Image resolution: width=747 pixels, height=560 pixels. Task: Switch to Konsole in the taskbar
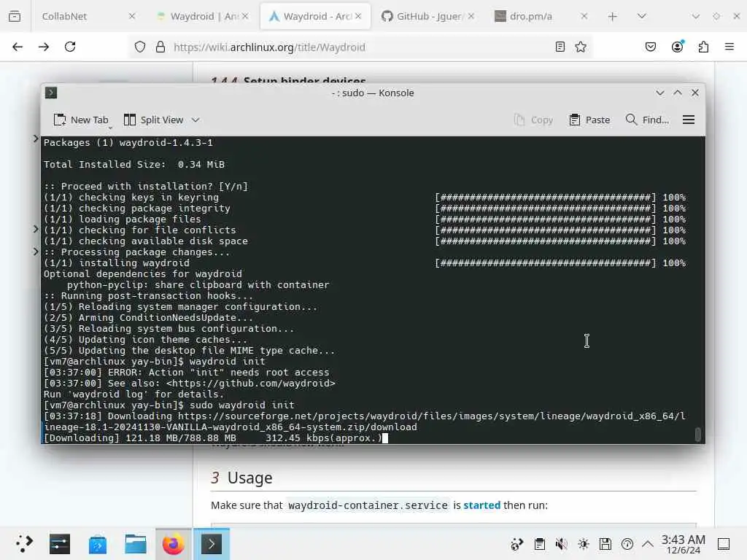point(212,544)
